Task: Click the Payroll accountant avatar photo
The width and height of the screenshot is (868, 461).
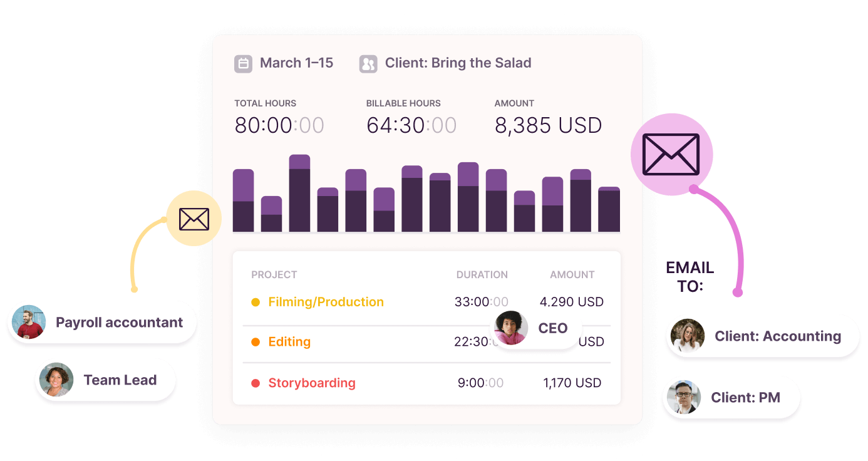Action: pos(29,322)
